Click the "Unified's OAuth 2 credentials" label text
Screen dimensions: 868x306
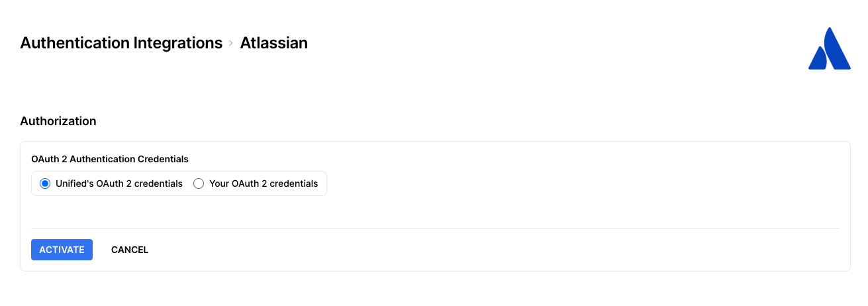tap(119, 183)
